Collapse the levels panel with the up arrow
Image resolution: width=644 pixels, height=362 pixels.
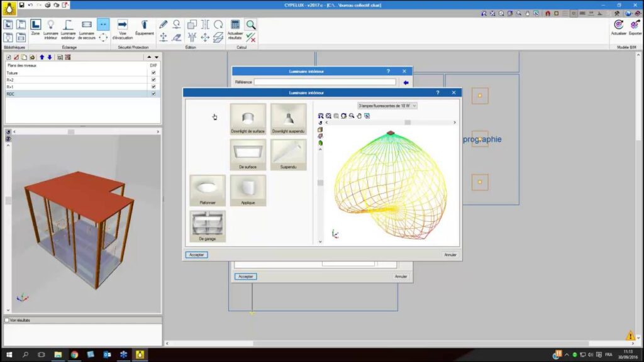tap(148, 57)
